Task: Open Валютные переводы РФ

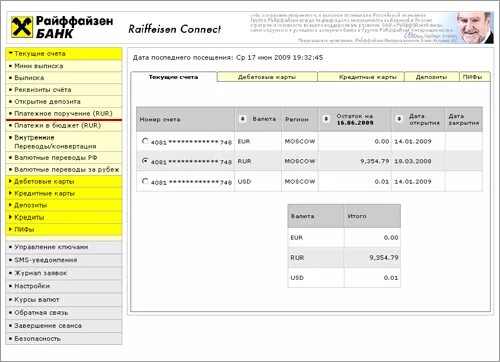Action: coord(64,158)
